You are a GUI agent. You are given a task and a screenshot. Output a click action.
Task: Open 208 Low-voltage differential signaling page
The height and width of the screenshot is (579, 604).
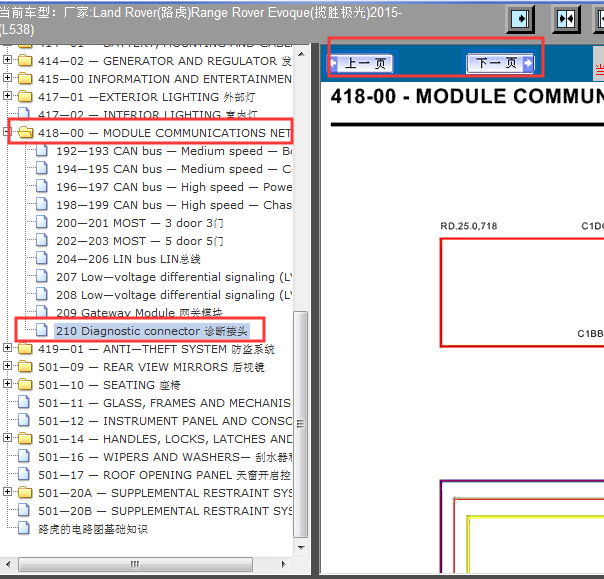pos(174,295)
